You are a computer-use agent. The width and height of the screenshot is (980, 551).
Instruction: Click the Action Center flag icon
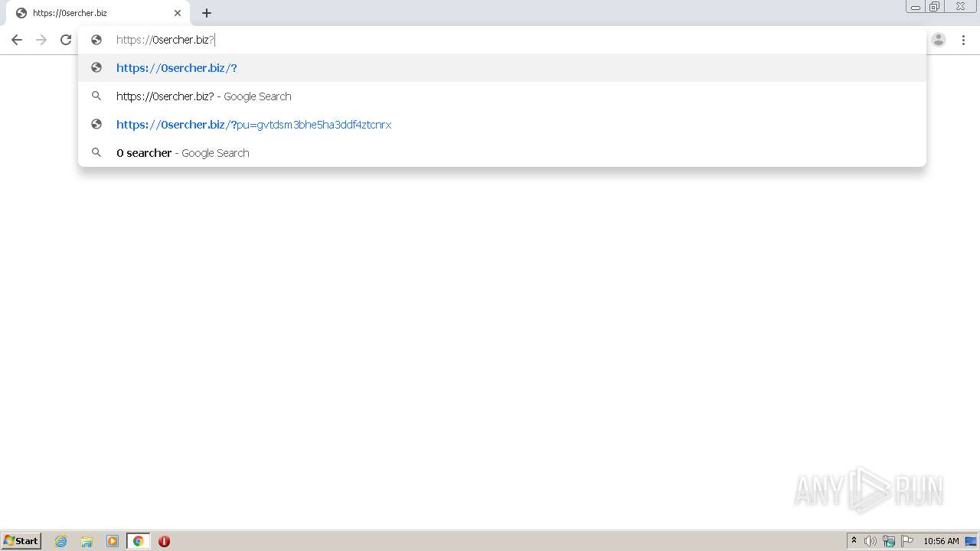click(x=907, y=541)
